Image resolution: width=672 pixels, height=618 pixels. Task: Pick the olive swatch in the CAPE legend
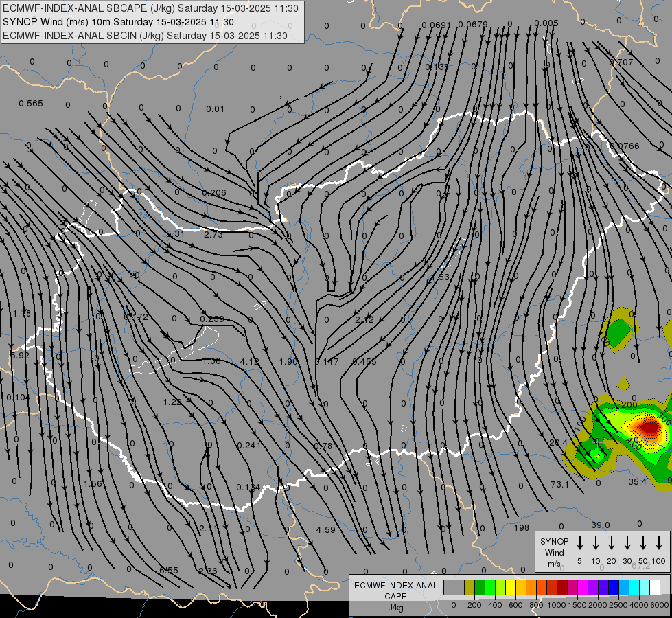point(470,588)
